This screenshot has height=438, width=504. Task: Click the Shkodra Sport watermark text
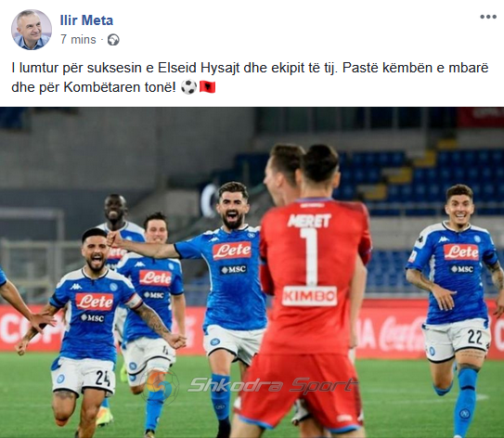(x=272, y=385)
